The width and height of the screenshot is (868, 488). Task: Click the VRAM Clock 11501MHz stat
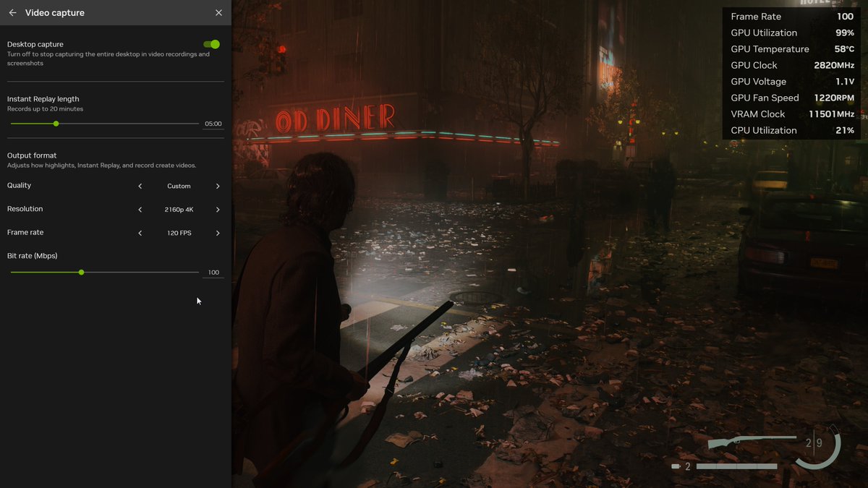[792, 114]
